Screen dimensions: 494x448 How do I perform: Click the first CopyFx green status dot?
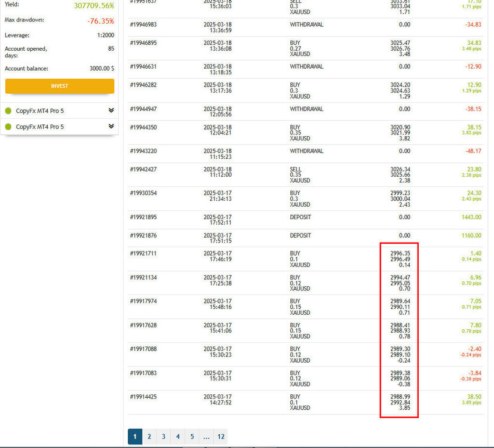click(x=8, y=111)
